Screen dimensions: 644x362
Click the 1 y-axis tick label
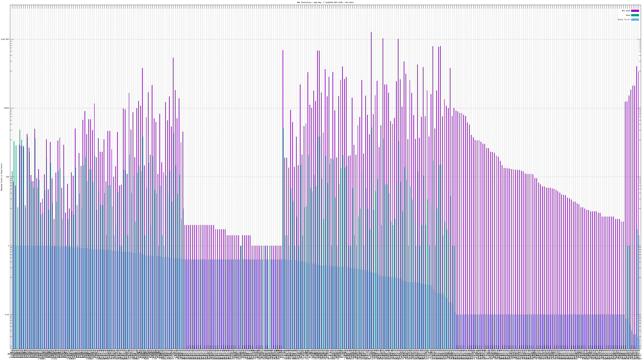(8, 246)
